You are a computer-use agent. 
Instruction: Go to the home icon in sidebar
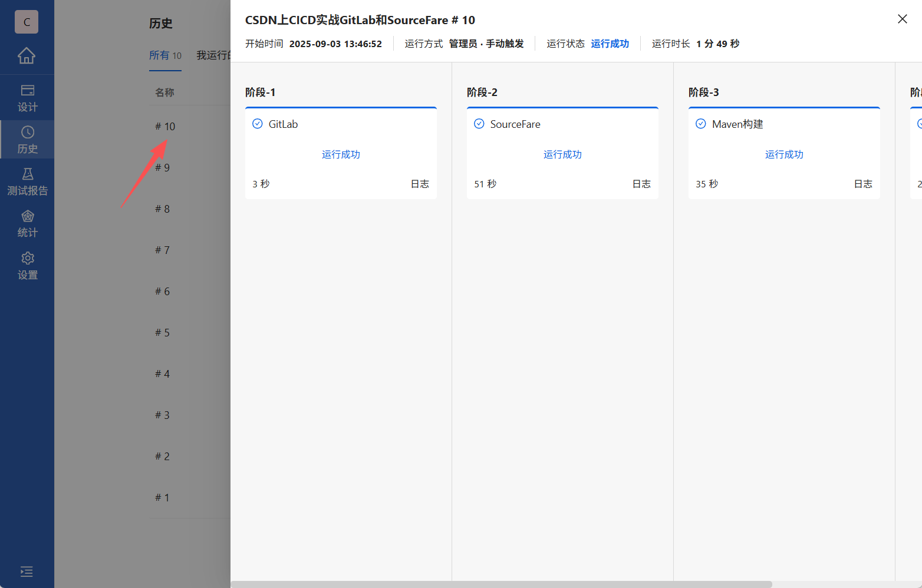click(27, 55)
